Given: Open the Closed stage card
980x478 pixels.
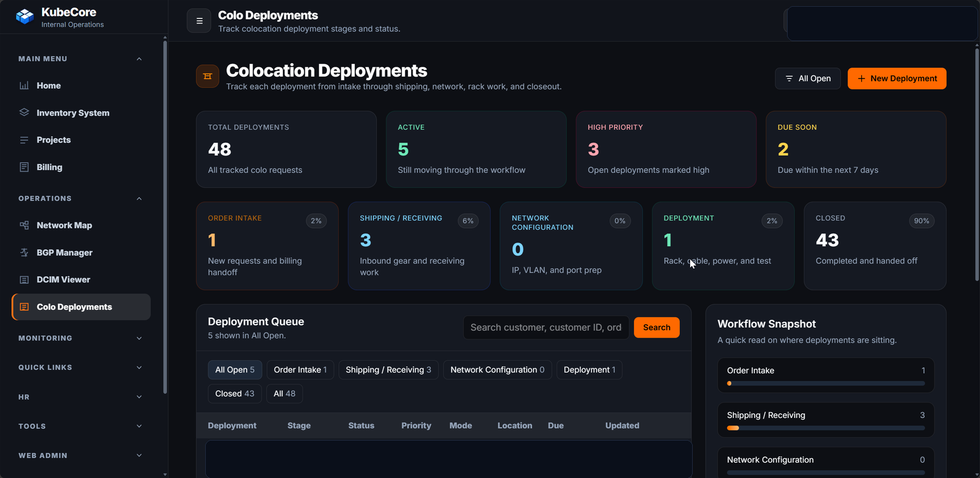Looking at the screenshot, I should pyautogui.click(x=875, y=246).
